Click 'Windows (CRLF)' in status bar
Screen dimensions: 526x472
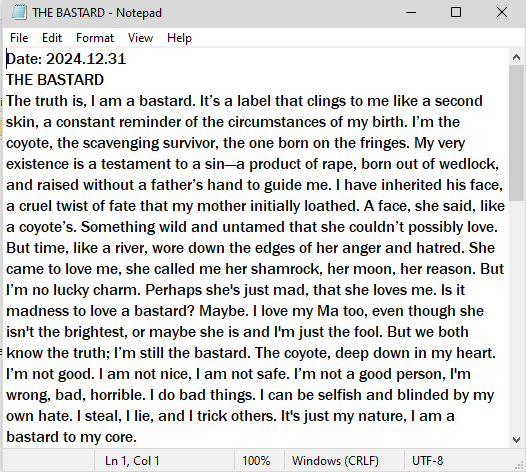click(x=335, y=461)
